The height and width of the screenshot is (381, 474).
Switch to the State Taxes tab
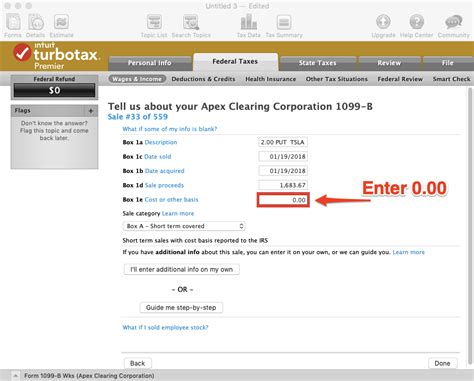pyautogui.click(x=317, y=63)
